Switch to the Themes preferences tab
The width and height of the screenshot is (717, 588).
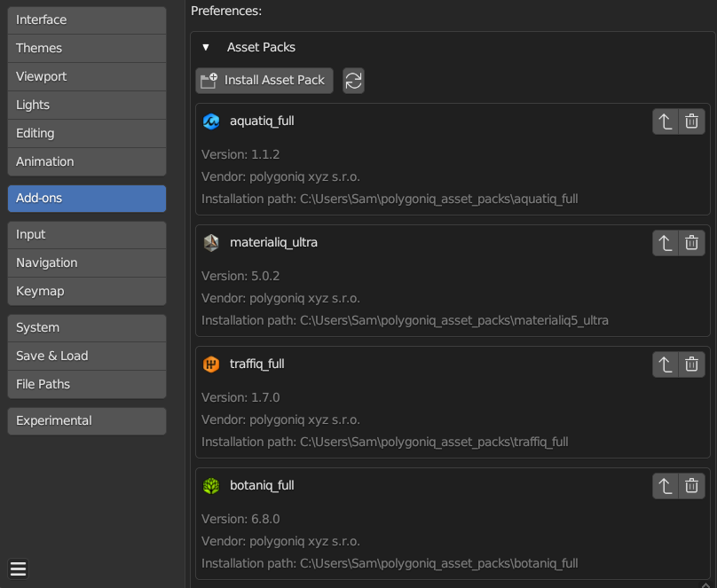(86, 48)
